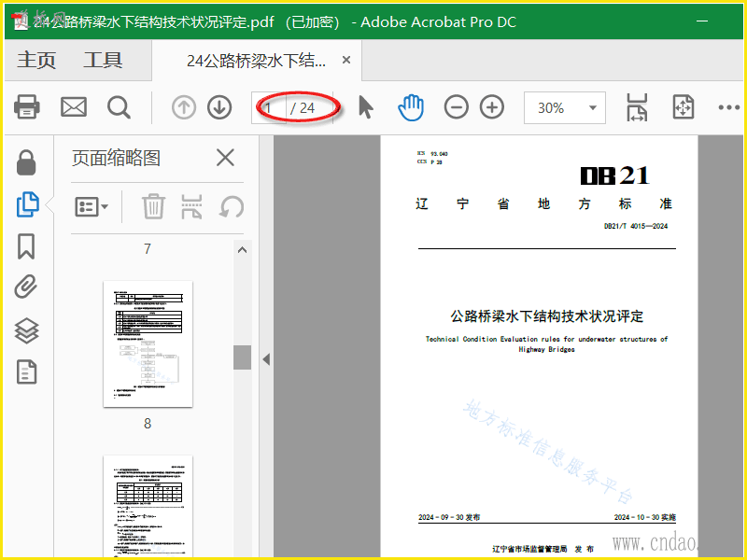Viewport: 747px width, 560px height.
Task: Click the fit-width scrolling mode icon
Action: [x=637, y=107]
